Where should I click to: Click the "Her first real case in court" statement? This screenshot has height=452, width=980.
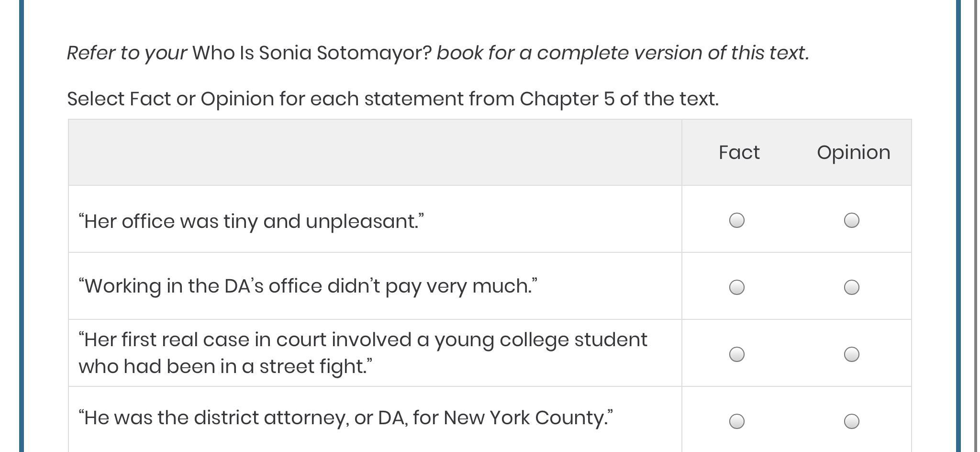[x=362, y=353]
